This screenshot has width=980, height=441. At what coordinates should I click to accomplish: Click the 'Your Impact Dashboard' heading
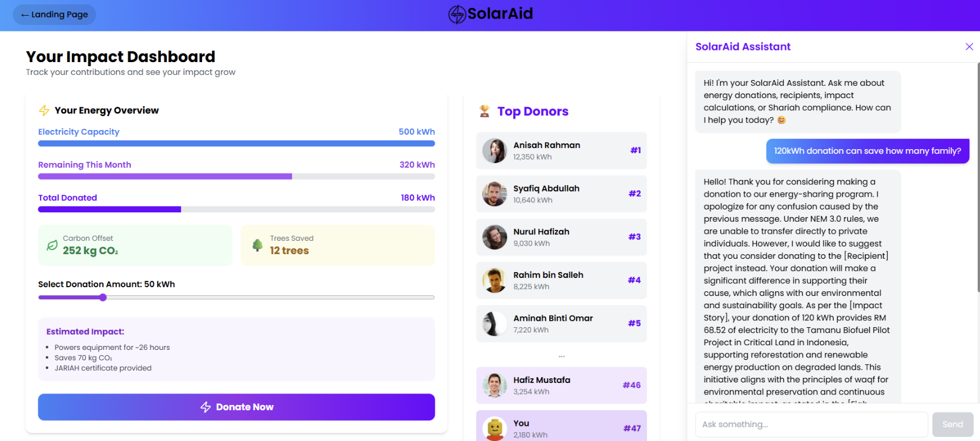[121, 57]
